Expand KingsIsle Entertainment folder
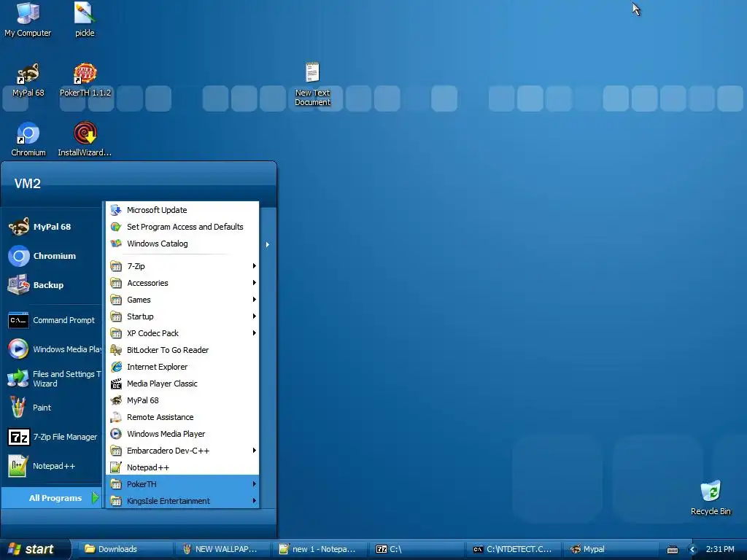The height and width of the screenshot is (560, 747). tap(182, 501)
